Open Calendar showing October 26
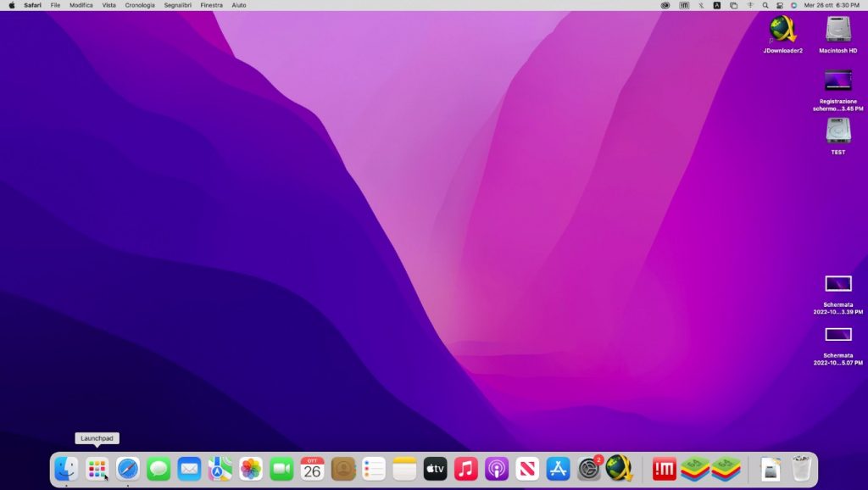Screen dimensions: 868x490 [311, 470]
